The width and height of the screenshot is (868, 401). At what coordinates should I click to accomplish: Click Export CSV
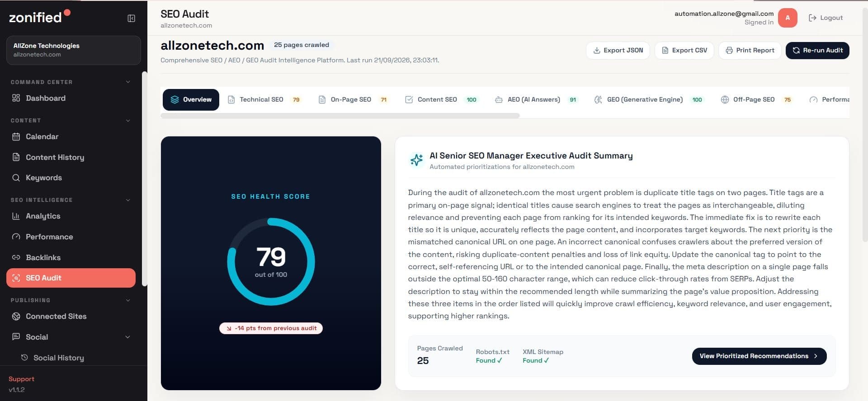click(684, 50)
